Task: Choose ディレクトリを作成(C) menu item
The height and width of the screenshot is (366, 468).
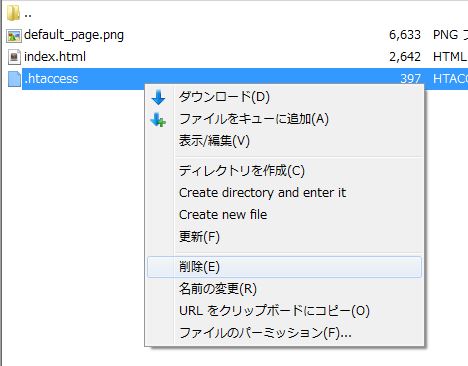Action: 284,171
